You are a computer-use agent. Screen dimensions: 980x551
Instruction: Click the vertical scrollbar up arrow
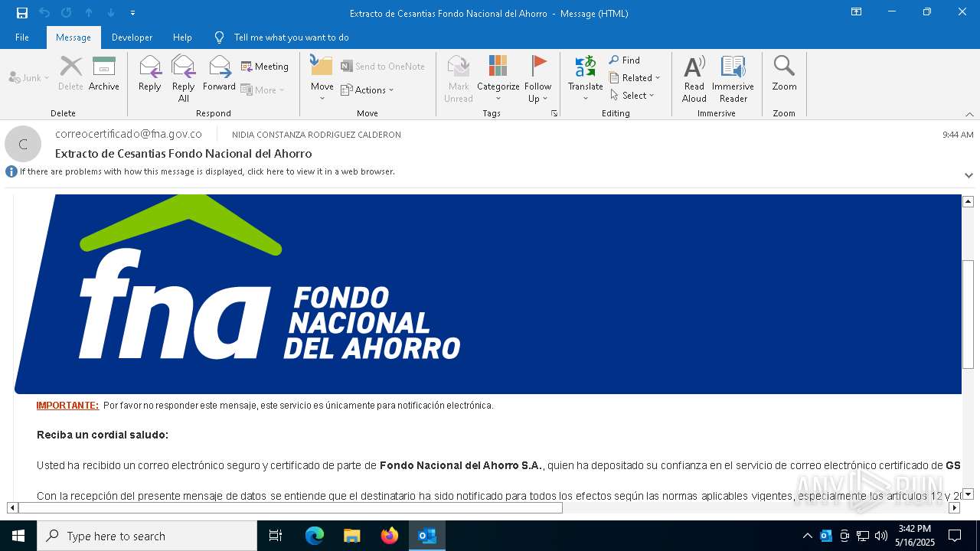pos(968,201)
